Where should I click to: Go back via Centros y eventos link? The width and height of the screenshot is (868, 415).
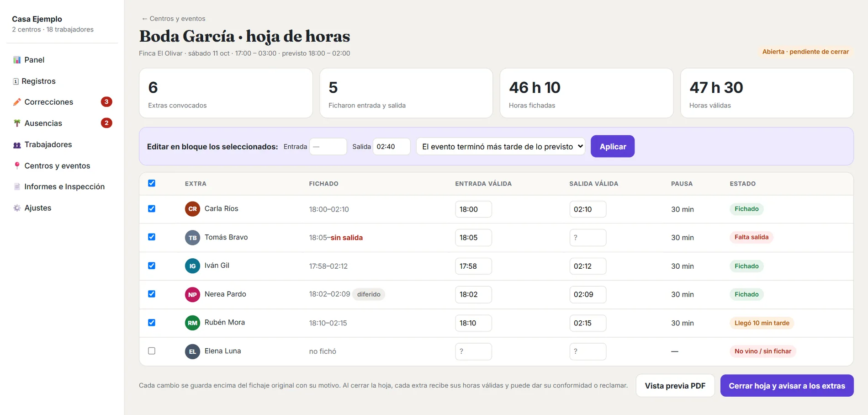click(173, 19)
